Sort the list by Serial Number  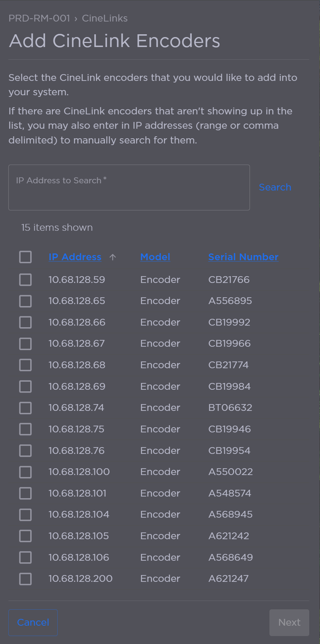243,257
